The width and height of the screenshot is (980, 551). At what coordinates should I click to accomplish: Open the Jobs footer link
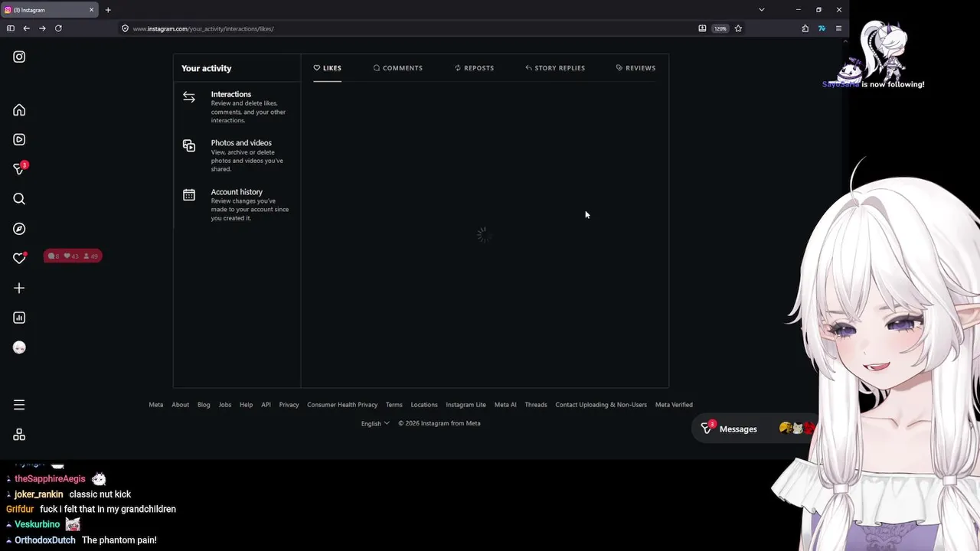tap(225, 405)
